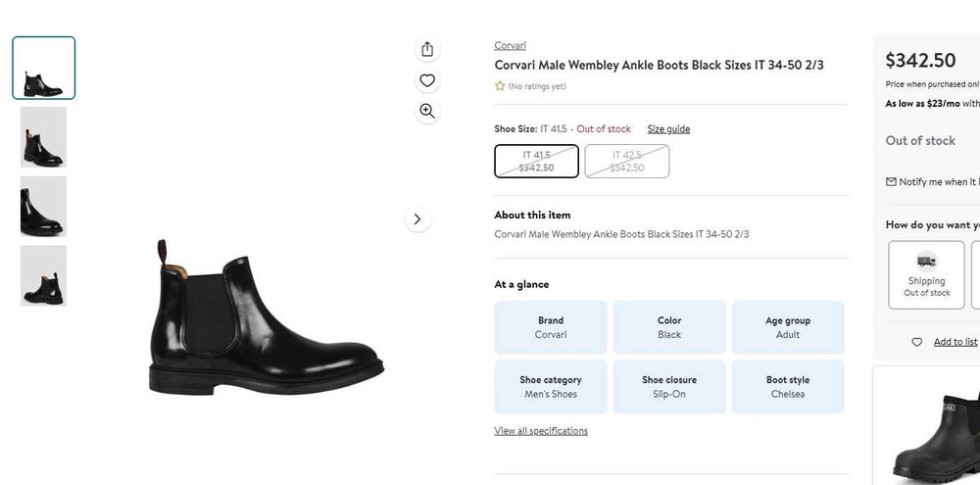Select the first boot thumbnail
This screenshot has width=980, height=485.
[44, 69]
